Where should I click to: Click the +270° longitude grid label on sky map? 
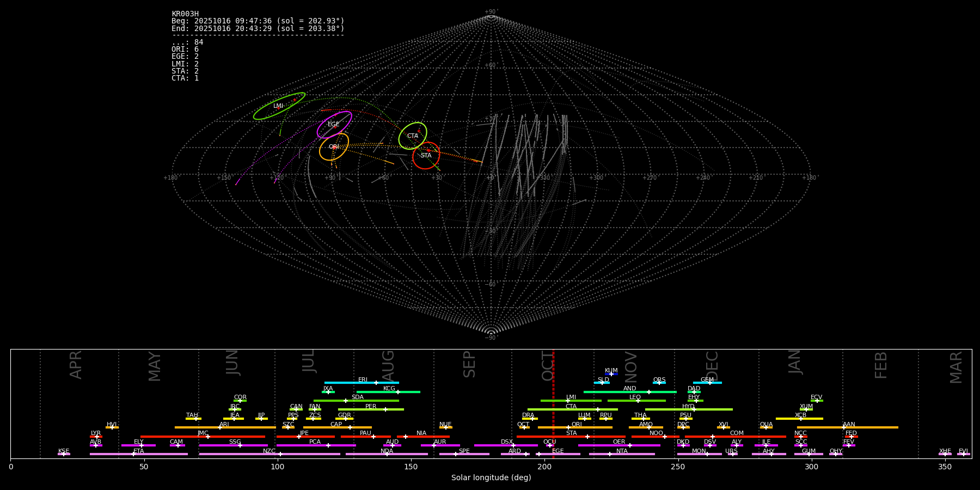pyautogui.click(x=650, y=178)
